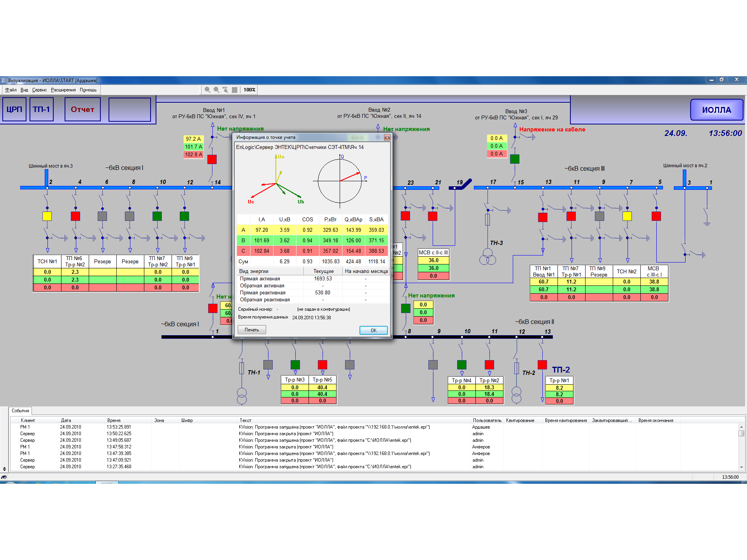Image resolution: width=747 pixels, height=560 pixels.
Task: Click the red breaker above ТП №6 Тр-р №2
Action: click(x=75, y=216)
